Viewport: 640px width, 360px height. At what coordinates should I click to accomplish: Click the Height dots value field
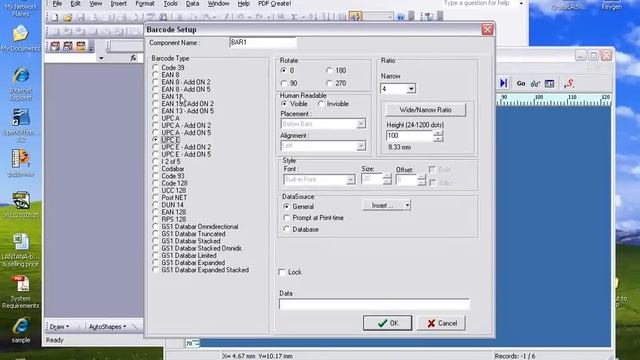coord(409,136)
